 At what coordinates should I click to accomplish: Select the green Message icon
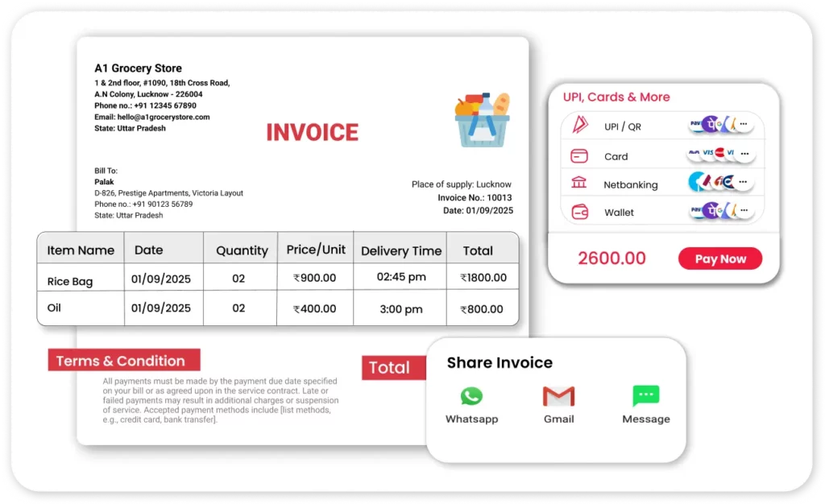(645, 396)
